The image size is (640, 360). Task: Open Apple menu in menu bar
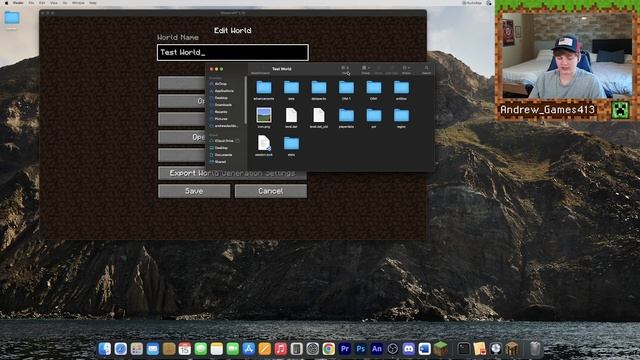(x=6, y=3)
